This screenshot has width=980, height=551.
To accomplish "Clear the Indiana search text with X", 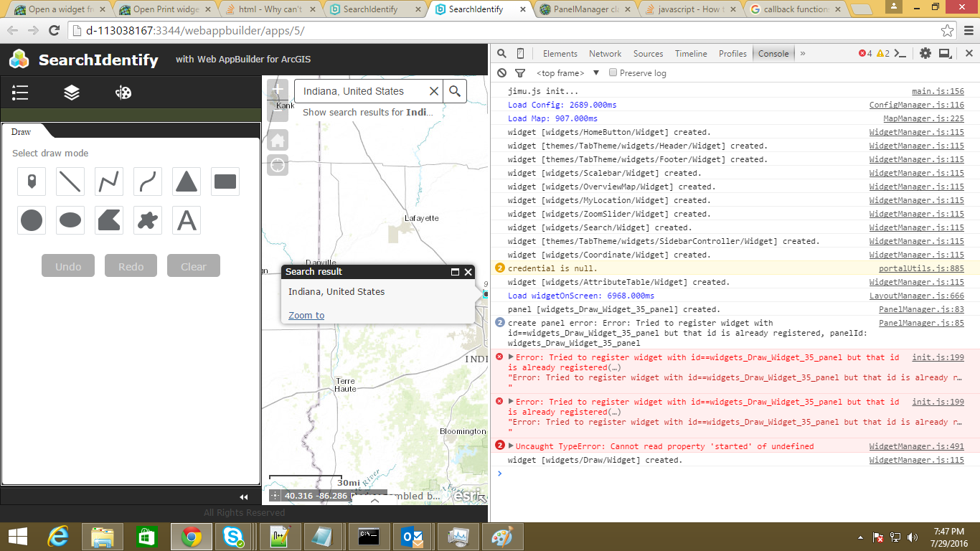I will click(433, 91).
